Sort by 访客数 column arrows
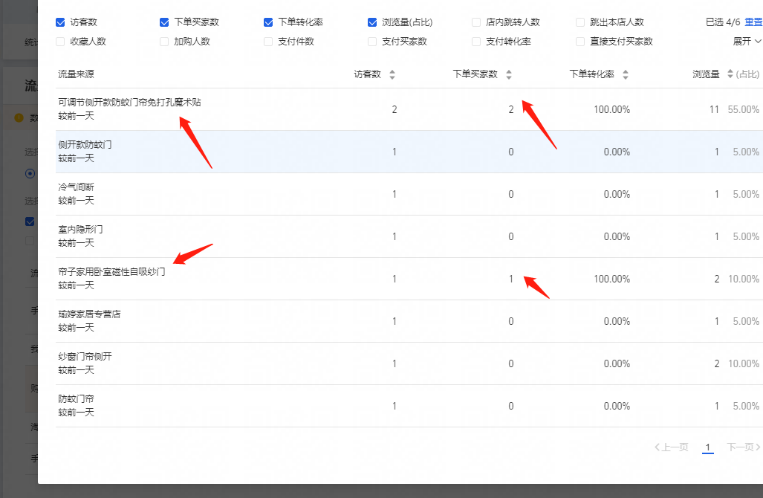This screenshot has width=763, height=498. [392, 74]
